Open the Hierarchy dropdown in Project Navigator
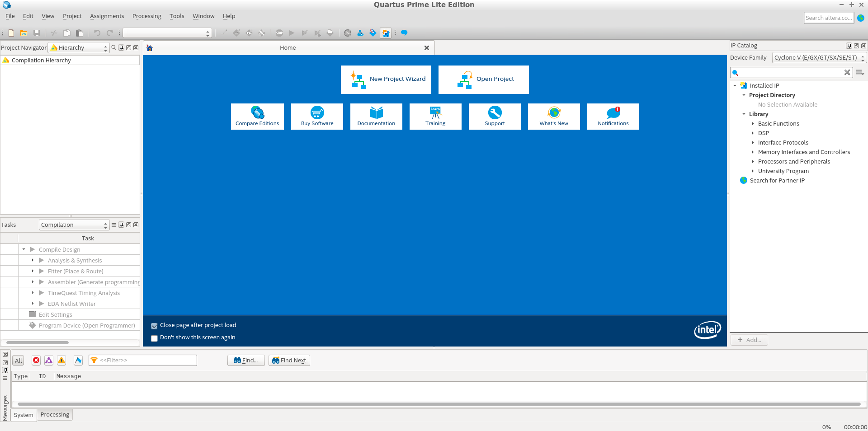This screenshot has width=868, height=431. [79, 48]
